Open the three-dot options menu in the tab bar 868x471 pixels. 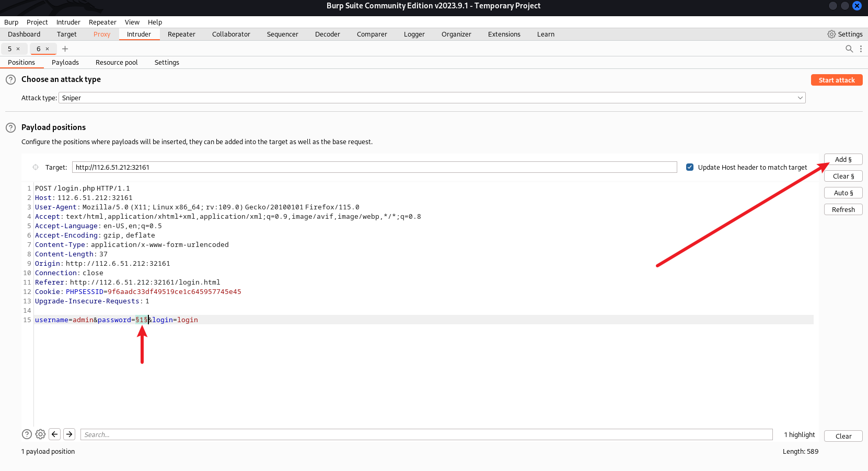point(861,49)
